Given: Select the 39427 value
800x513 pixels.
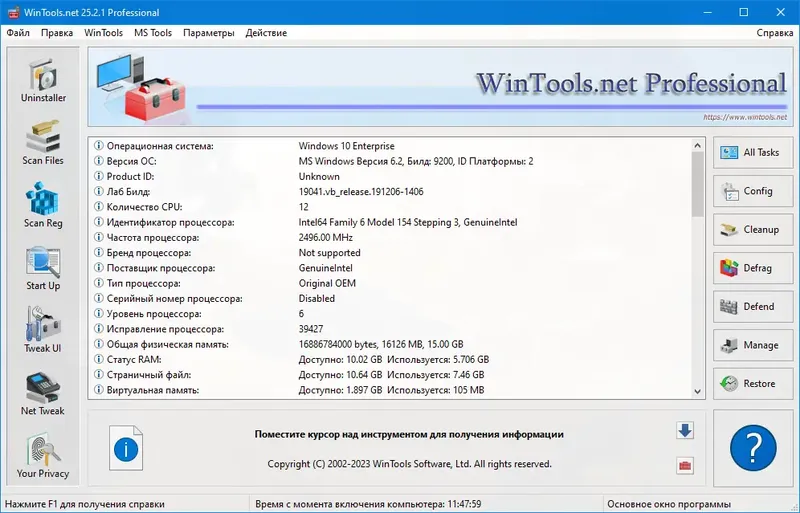Looking at the screenshot, I should 311,329.
